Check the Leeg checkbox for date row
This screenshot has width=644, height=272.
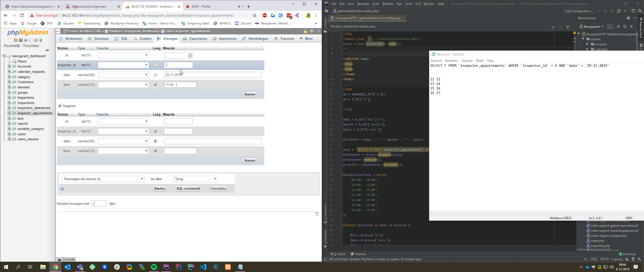pyautogui.click(x=155, y=75)
